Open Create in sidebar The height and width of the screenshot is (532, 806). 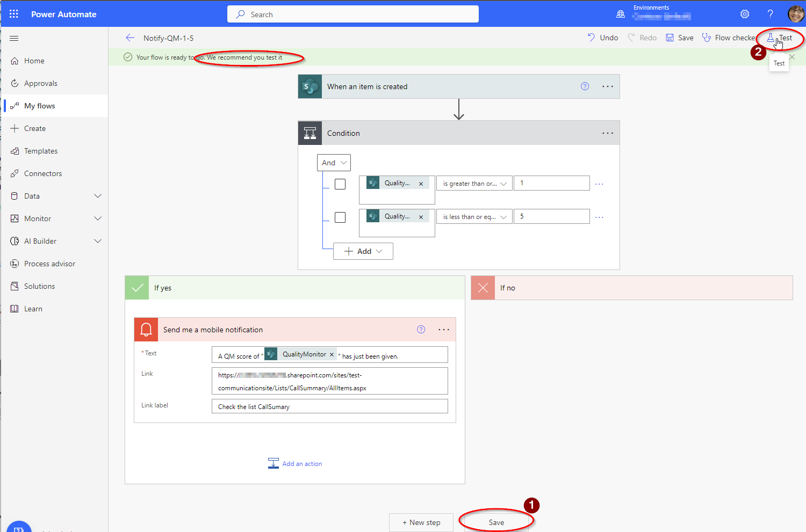[x=54, y=128]
